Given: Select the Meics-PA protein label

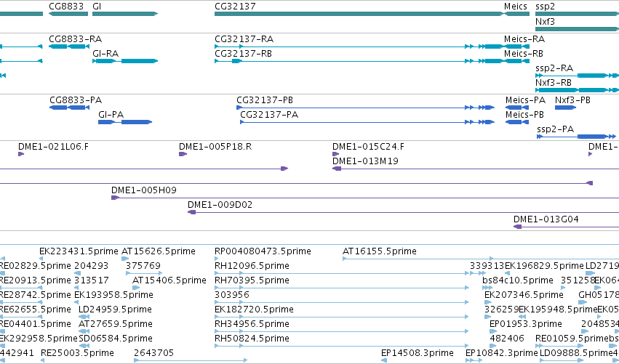Looking at the screenshot, I should (x=525, y=100).
